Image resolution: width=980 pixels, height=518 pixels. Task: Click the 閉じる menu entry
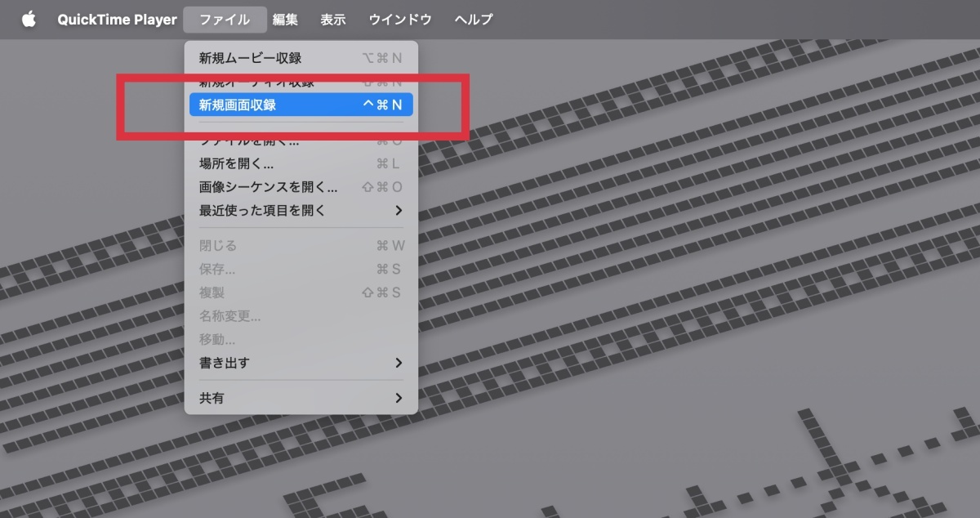pyautogui.click(x=301, y=245)
